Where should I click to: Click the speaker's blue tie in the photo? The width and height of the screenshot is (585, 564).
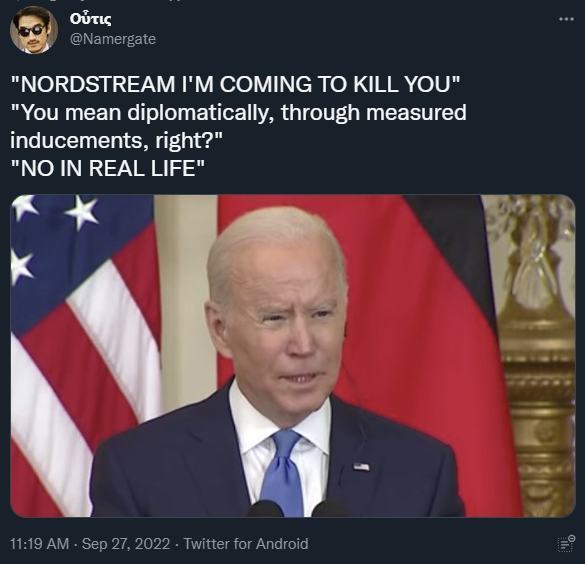pos(282,473)
